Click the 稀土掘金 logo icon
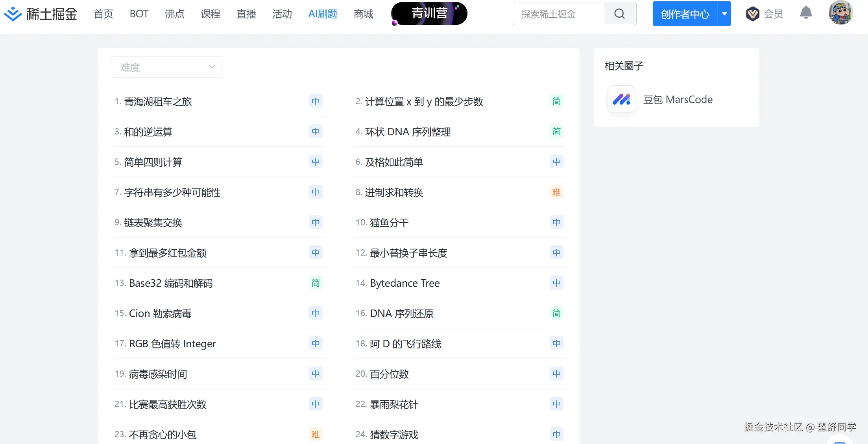The width and height of the screenshot is (868, 444). 13,13
